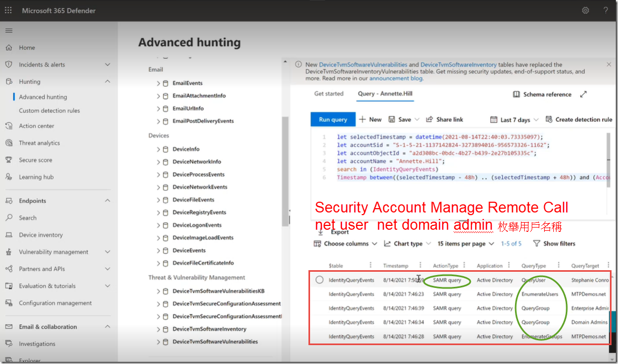Open the 15 items per page dropdown
618x364 pixels.
(465, 244)
